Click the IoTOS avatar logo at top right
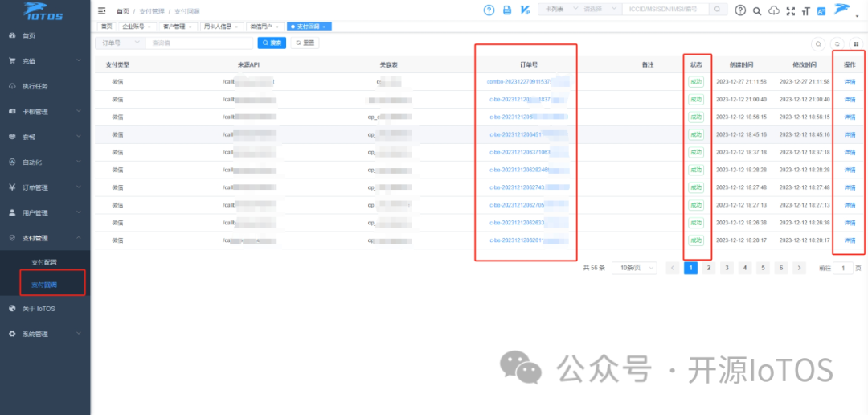The height and width of the screenshot is (415, 868). coord(842,9)
